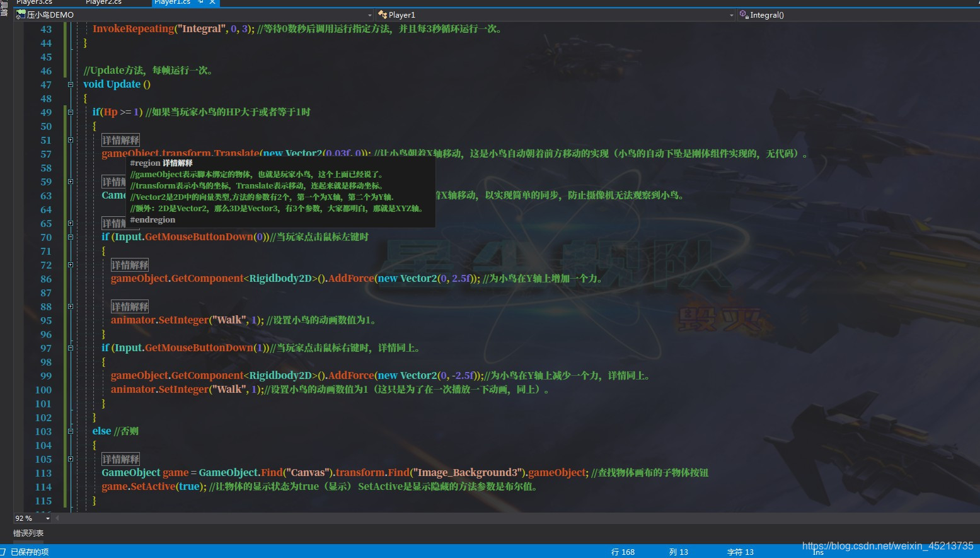Click the "Walk" string on line 100
The height and width of the screenshot is (558, 980).
pos(229,390)
